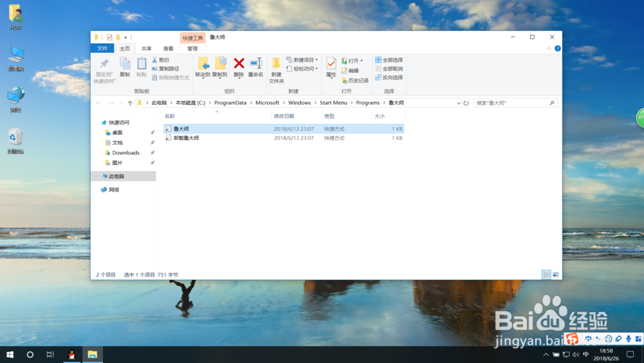
Task: Sort by the Size column header
Action: (x=388, y=116)
